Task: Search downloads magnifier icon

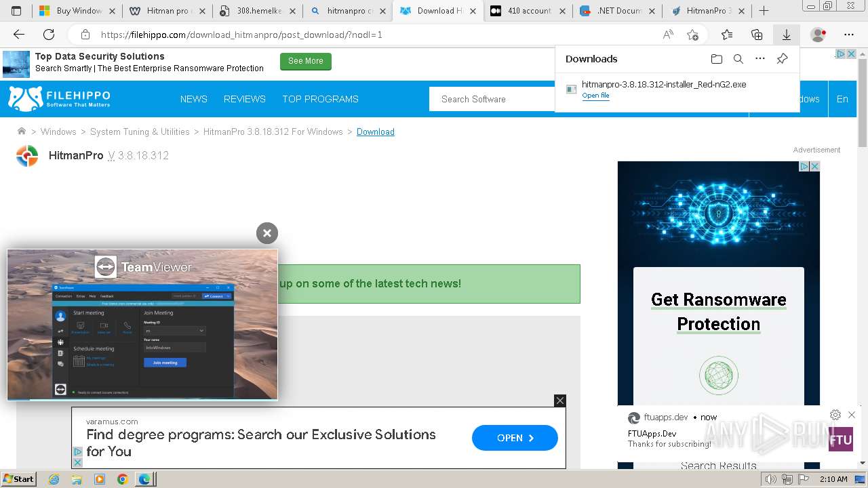Action: click(738, 59)
